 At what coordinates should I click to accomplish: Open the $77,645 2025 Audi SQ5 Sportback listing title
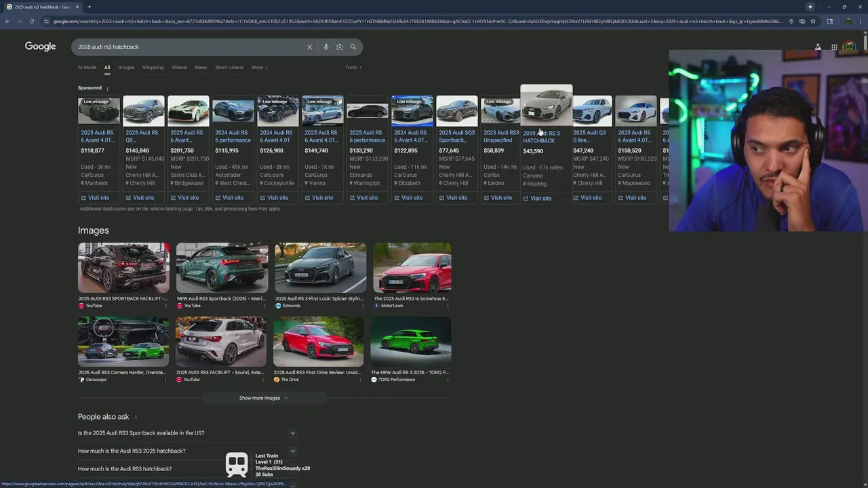pyautogui.click(x=456, y=136)
